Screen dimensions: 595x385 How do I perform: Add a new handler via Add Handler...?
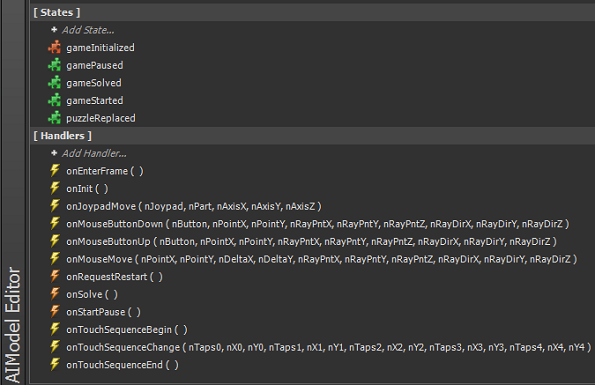[94, 153]
